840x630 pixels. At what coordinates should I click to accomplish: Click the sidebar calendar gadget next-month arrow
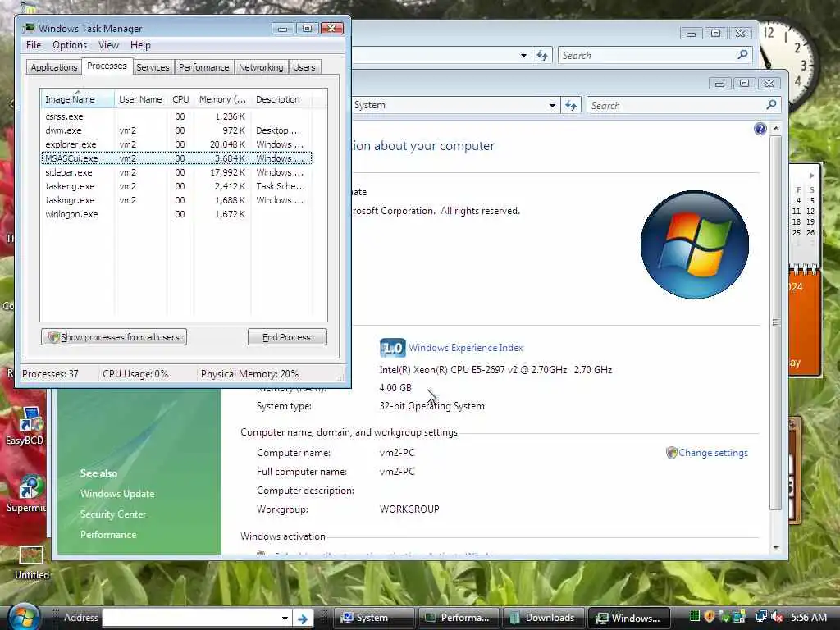tap(811, 176)
